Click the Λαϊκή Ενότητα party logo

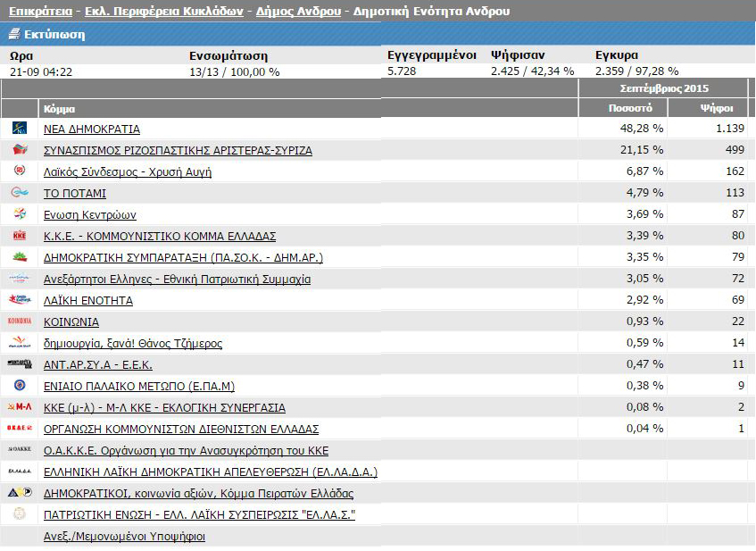tap(20, 300)
